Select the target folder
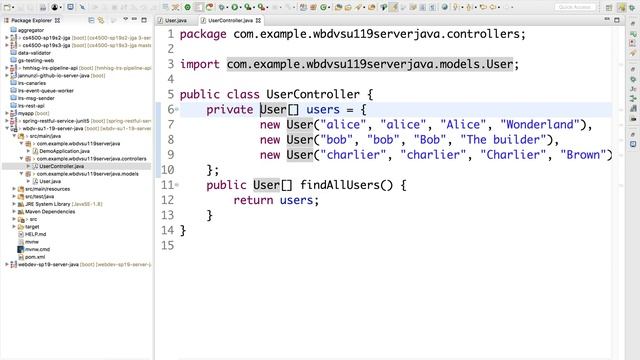The width and height of the screenshot is (640, 360). point(32,227)
